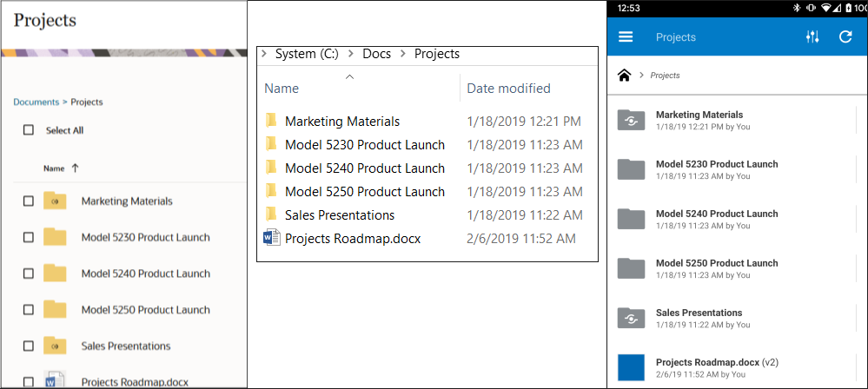The height and width of the screenshot is (389, 868).
Task: Select the Model 5240 Product Launch checkbox
Action: tap(29, 274)
